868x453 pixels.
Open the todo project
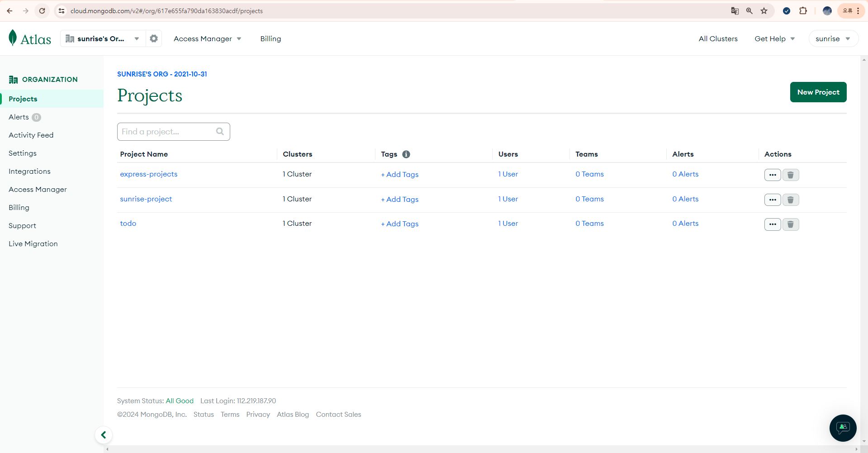pos(128,224)
